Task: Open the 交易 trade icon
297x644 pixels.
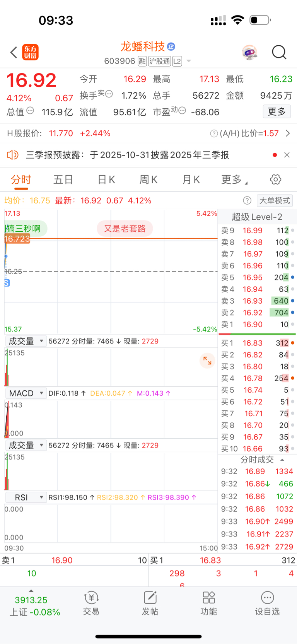Action: click(91, 603)
